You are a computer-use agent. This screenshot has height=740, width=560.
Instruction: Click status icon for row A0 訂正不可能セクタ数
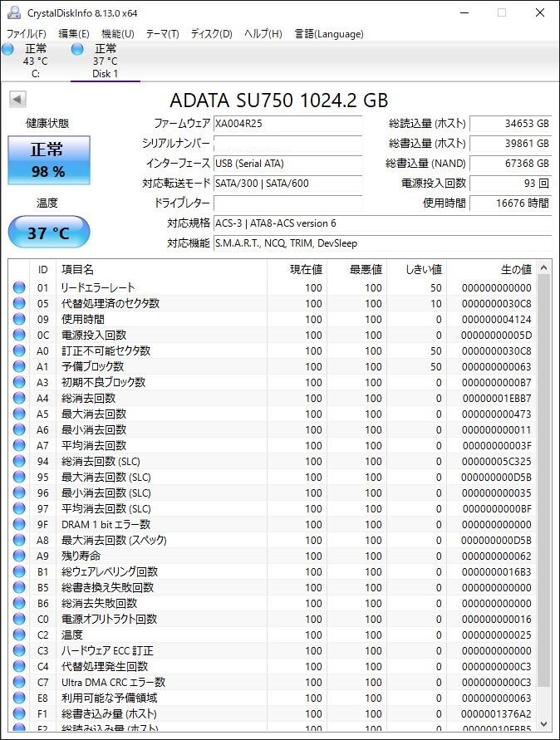coord(19,350)
